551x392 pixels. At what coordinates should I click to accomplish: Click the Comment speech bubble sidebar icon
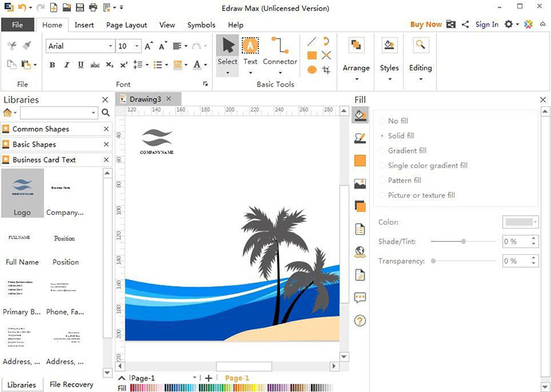[x=360, y=298]
